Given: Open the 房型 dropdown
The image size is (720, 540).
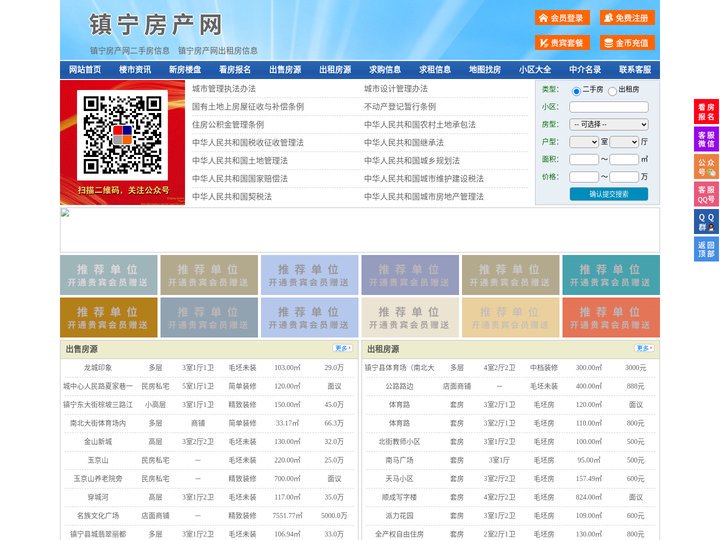Looking at the screenshot, I should (x=609, y=124).
